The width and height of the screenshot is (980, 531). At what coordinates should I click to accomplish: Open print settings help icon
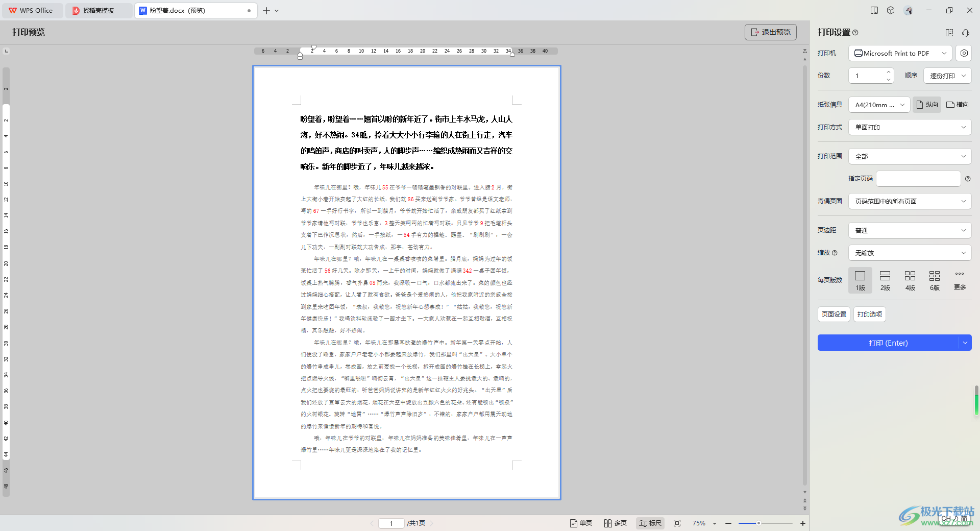click(855, 33)
